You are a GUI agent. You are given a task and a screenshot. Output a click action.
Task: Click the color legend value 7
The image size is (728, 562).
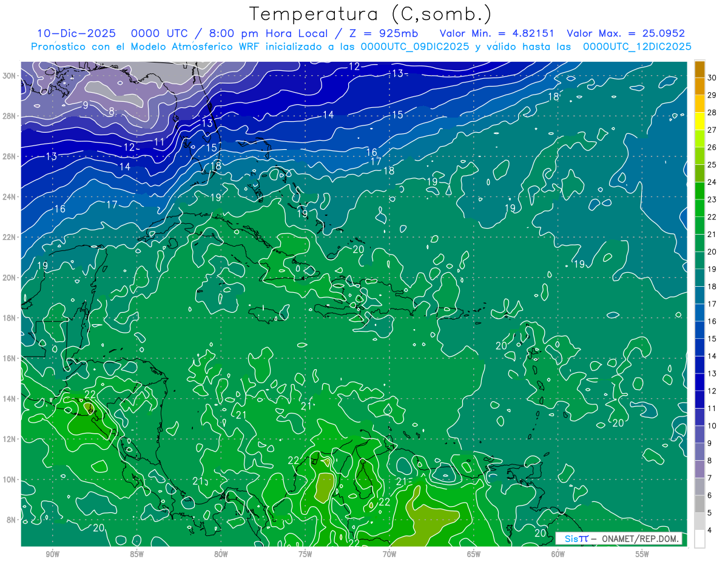click(x=710, y=478)
